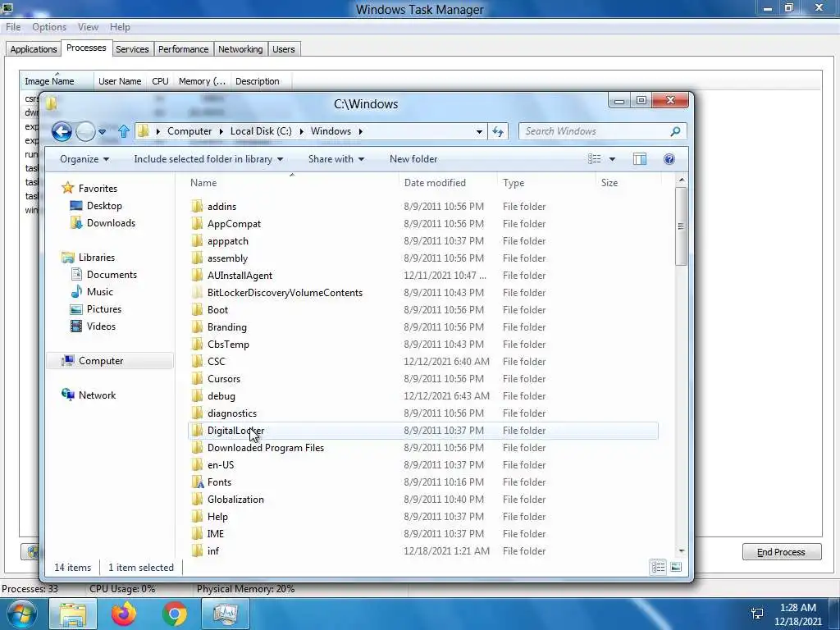Switch to details view icon in status bar

pos(659,567)
